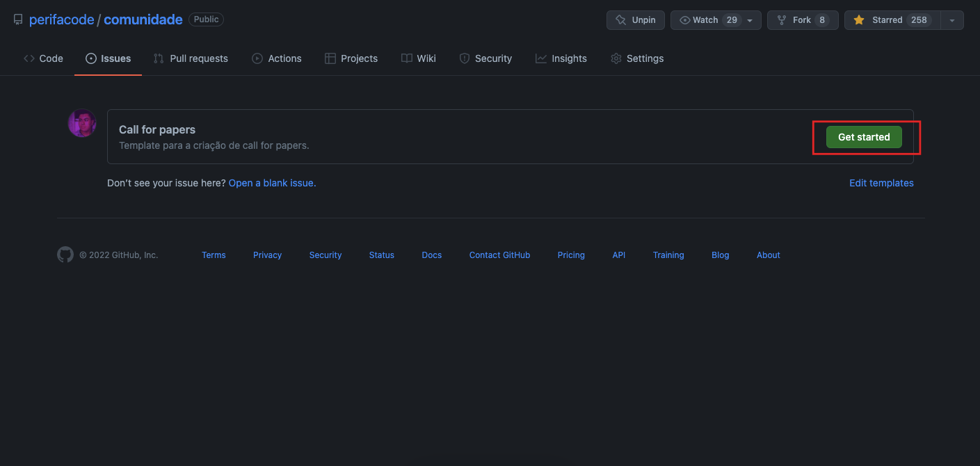Open the comunidade repository link
This screenshot has height=466, width=980.
click(143, 19)
